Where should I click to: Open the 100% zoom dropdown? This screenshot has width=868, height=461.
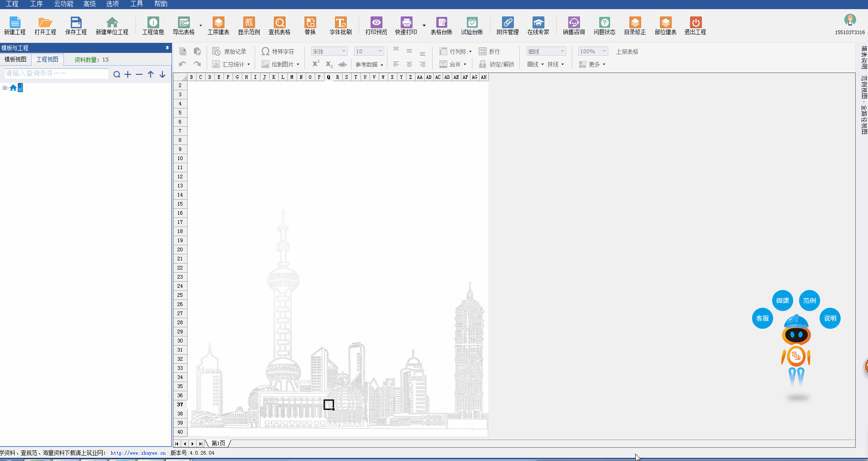[593, 52]
